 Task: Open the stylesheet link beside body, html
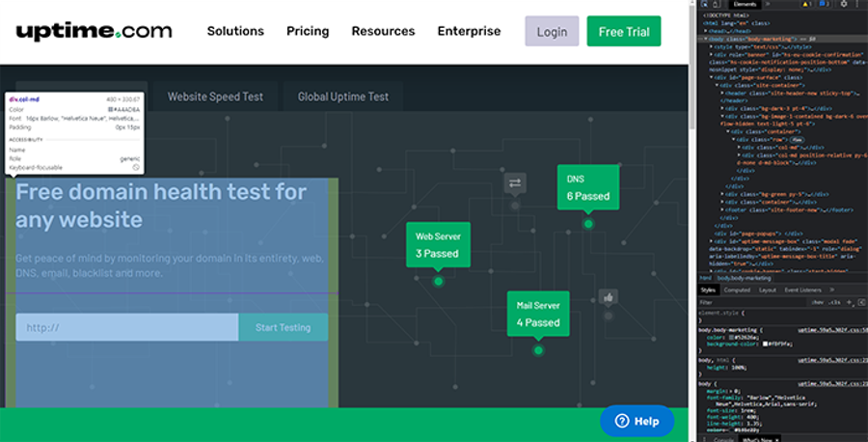(832, 360)
